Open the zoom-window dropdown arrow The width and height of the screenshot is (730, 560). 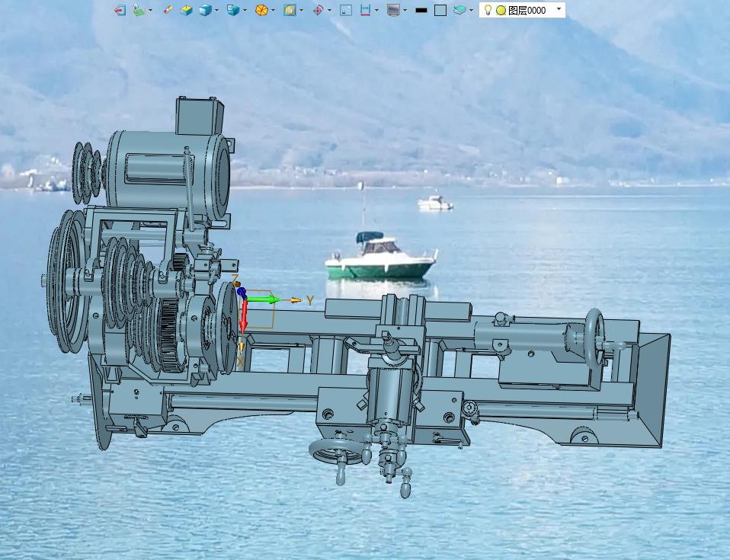point(302,10)
